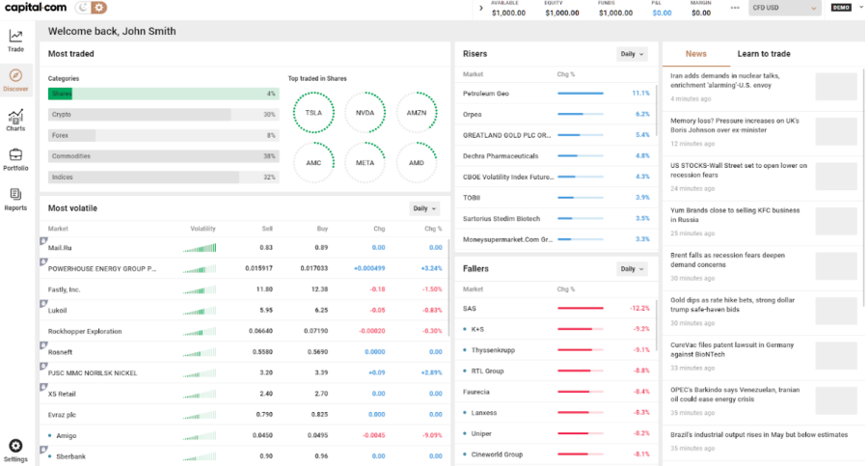868x466 pixels.
Task: Open the Trade section in the sidebar
Action: (15, 41)
